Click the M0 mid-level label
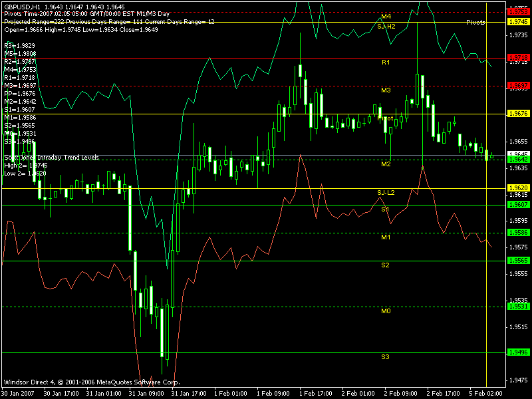Image resolution: width=532 pixels, height=399 pixels. 386,311
